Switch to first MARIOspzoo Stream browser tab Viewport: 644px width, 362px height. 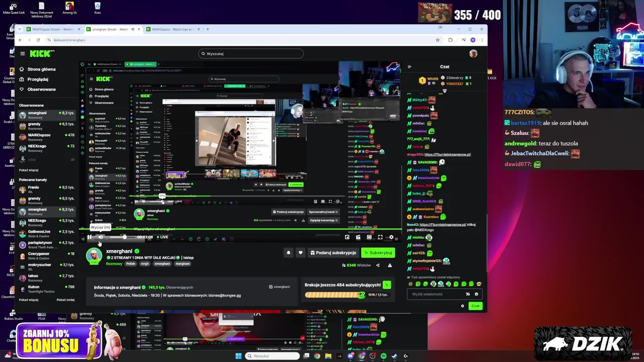[52, 29]
